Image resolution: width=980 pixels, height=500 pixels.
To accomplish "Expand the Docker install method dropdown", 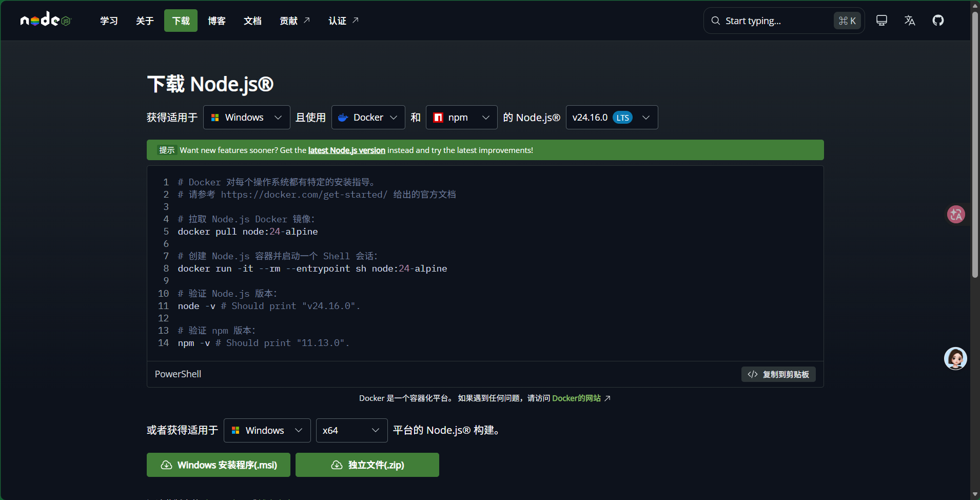I will coord(368,118).
